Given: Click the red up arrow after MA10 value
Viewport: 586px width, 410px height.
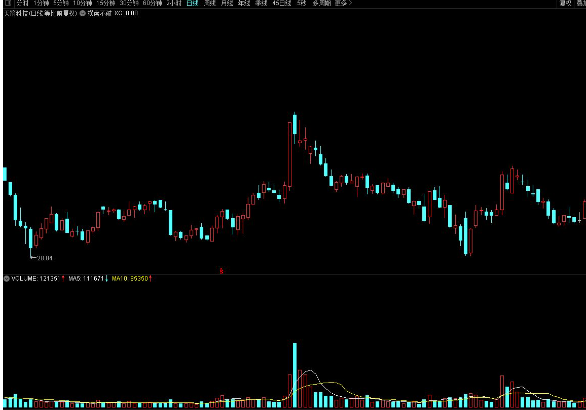Looking at the screenshot, I should (150, 278).
